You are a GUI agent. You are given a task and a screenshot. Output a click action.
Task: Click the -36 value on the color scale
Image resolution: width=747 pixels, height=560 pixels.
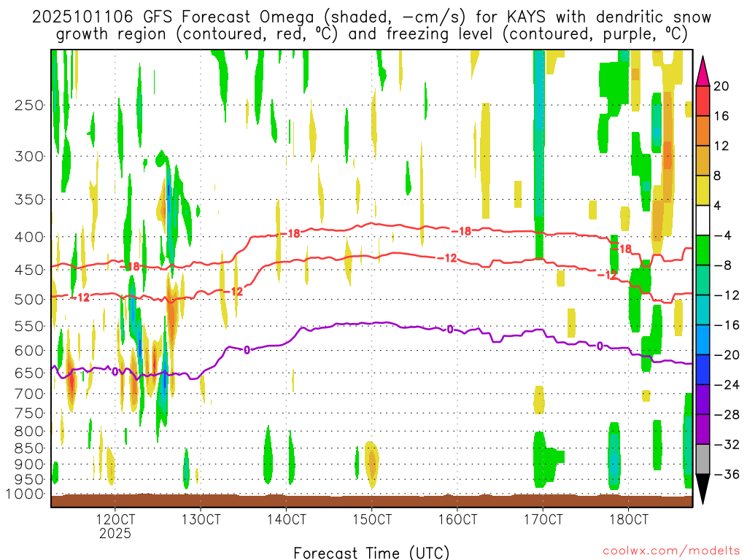pyautogui.click(x=726, y=474)
